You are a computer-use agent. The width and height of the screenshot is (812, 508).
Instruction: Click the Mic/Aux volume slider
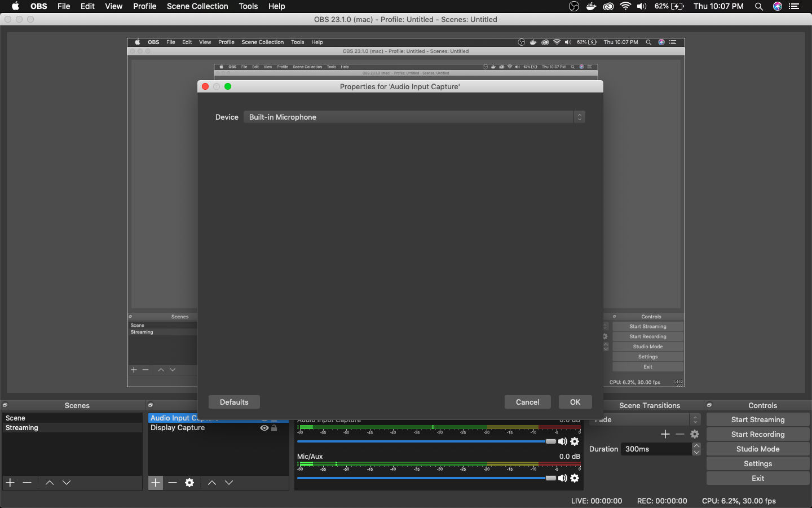(x=426, y=478)
